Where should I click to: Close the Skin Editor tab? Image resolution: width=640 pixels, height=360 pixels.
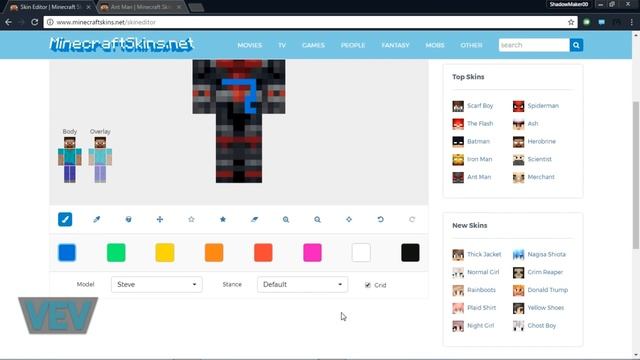click(88, 7)
